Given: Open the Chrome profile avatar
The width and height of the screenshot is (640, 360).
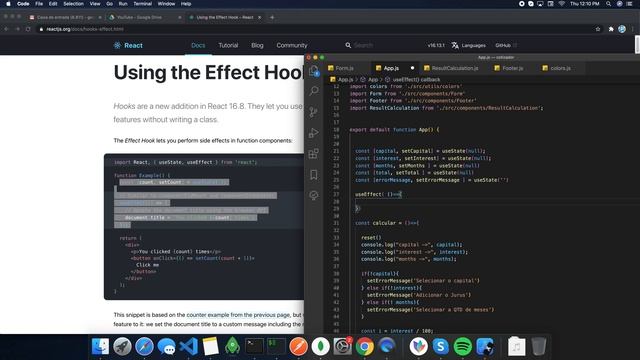Looking at the screenshot, I should pos(622,29).
